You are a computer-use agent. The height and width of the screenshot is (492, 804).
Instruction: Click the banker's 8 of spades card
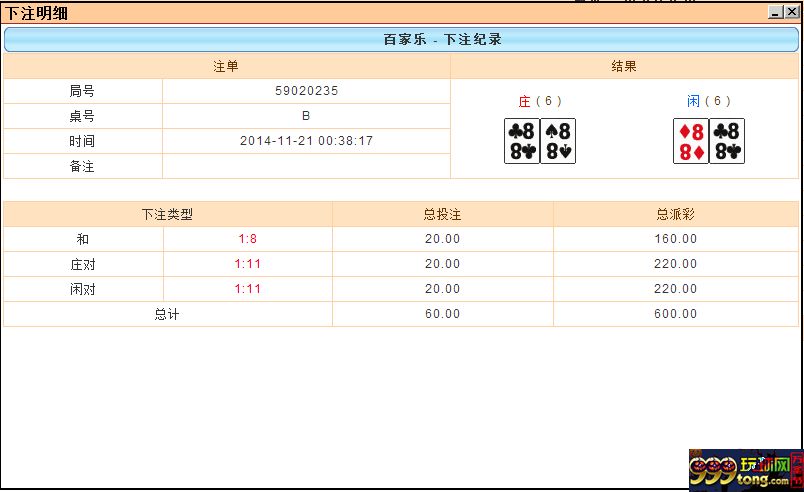[x=558, y=141]
